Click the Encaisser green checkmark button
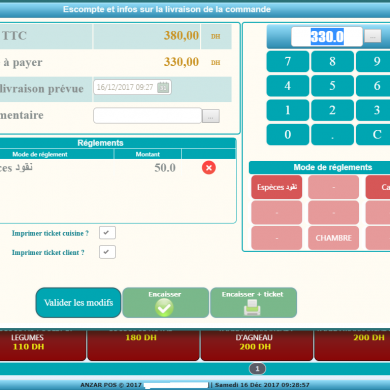The height and width of the screenshot is (390, 390). [x=165, y=303]
